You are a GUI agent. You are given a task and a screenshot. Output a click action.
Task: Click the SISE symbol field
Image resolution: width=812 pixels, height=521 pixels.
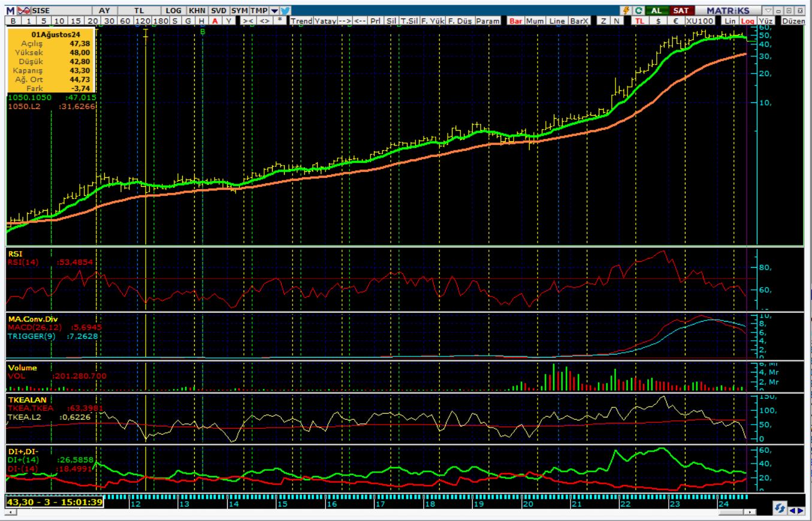(x=62, y=11)
